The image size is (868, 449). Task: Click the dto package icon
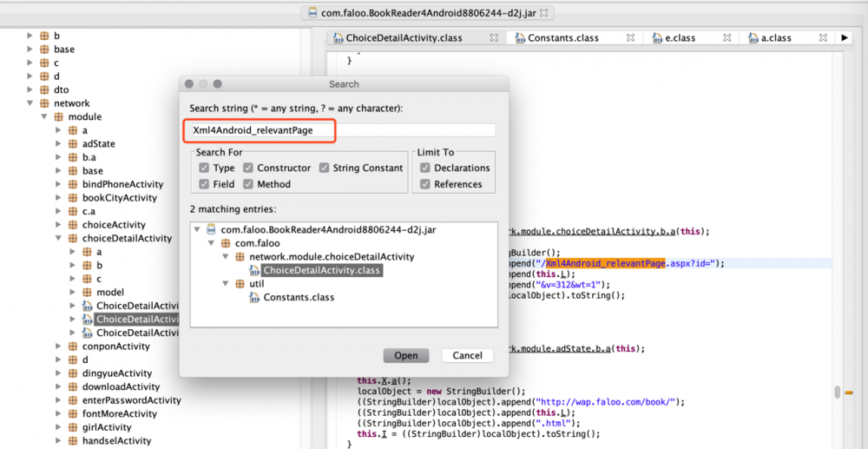[x=44, y=89]
